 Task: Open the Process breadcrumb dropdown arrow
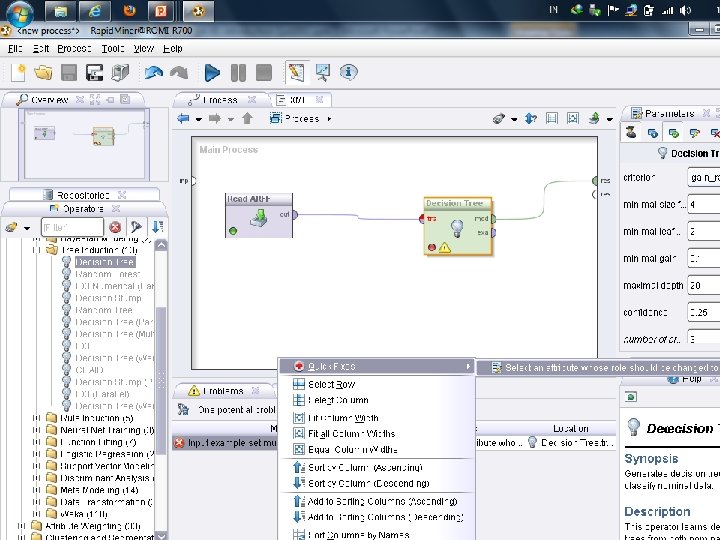coord(329,119)
